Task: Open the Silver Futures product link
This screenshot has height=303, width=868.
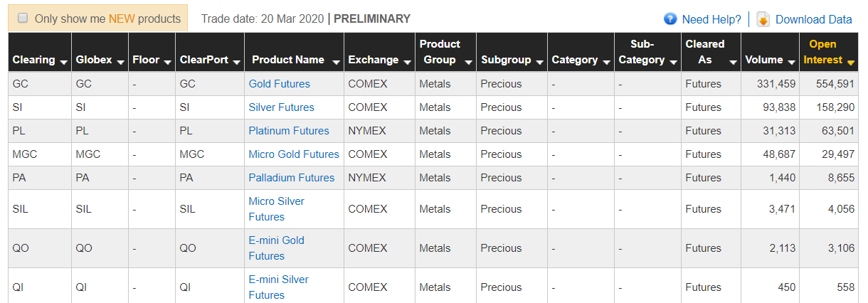Action: (282, 107)
